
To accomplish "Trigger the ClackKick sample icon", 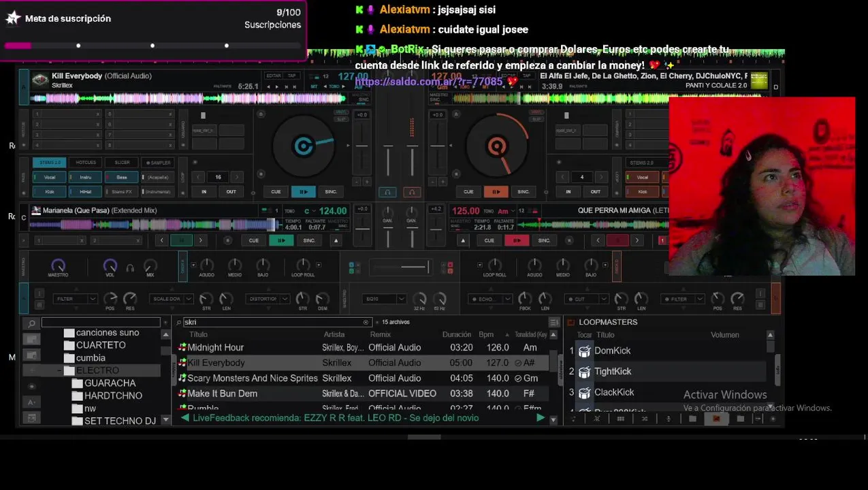I will tap(584, 393).
